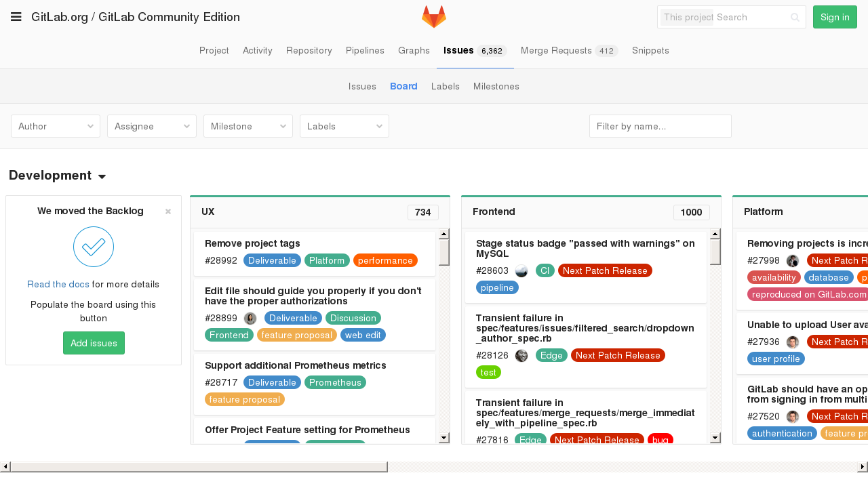Viewport: 868px width, 488px height.
Task: Dismiss the 'We moved the Backlog' notice
Action: coord(168,211)
